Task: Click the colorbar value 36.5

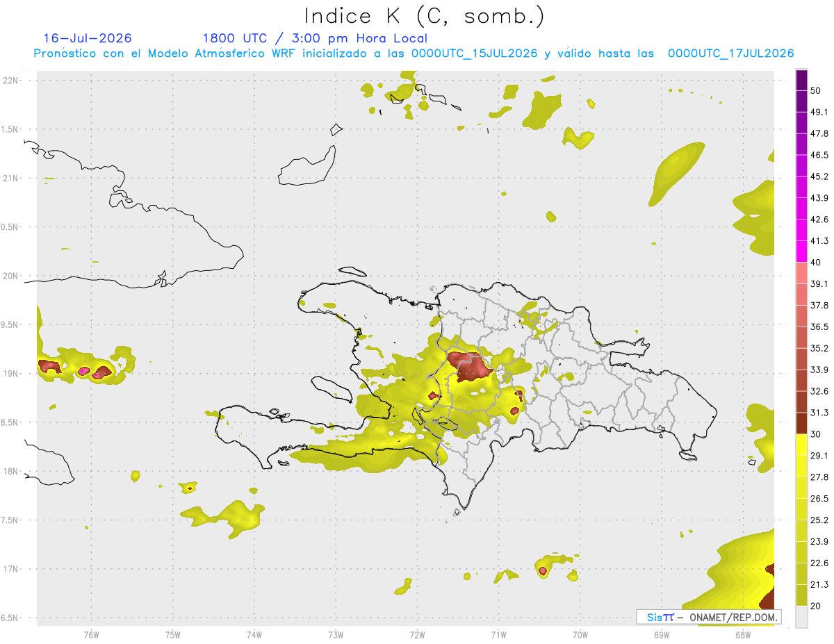Action: (819, 327)
